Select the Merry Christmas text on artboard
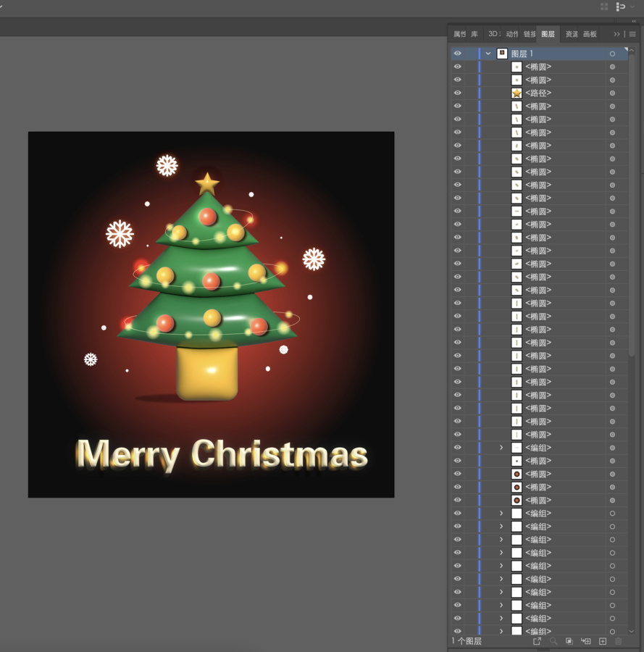This screenshot has height=652, width=644. tap(221, 455)
